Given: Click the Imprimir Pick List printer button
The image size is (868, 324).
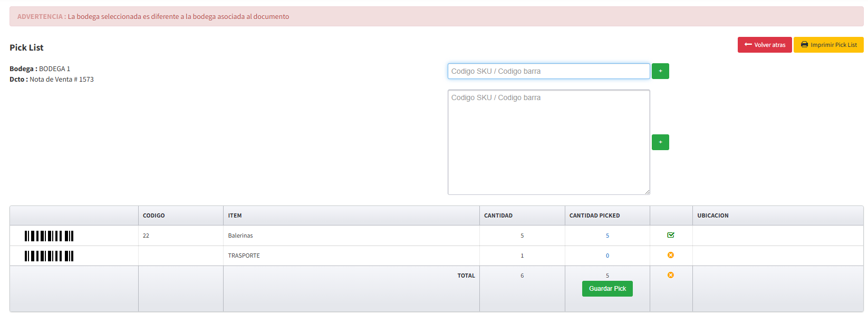Looking at the screenshot, I should click(x=828, y=45).
